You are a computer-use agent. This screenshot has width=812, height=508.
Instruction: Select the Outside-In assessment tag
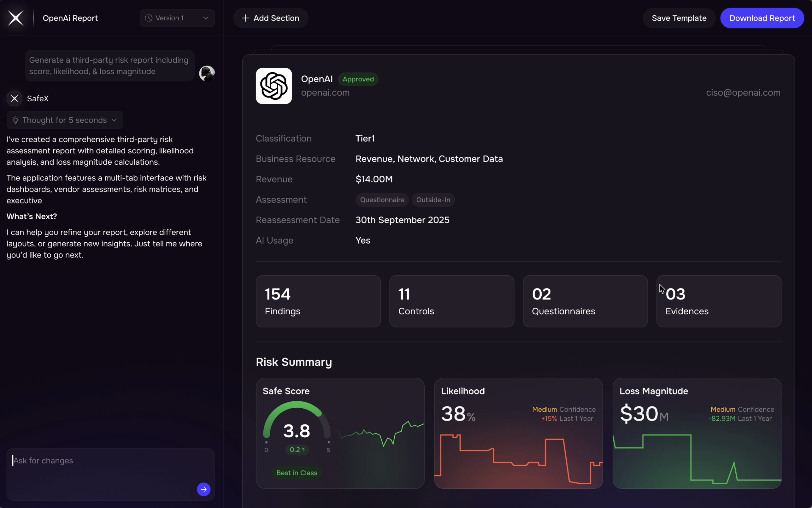(x=433, y=200)
